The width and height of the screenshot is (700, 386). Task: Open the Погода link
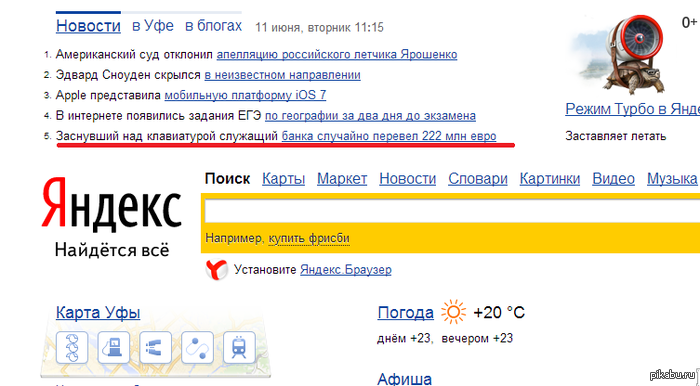point(405,312)
